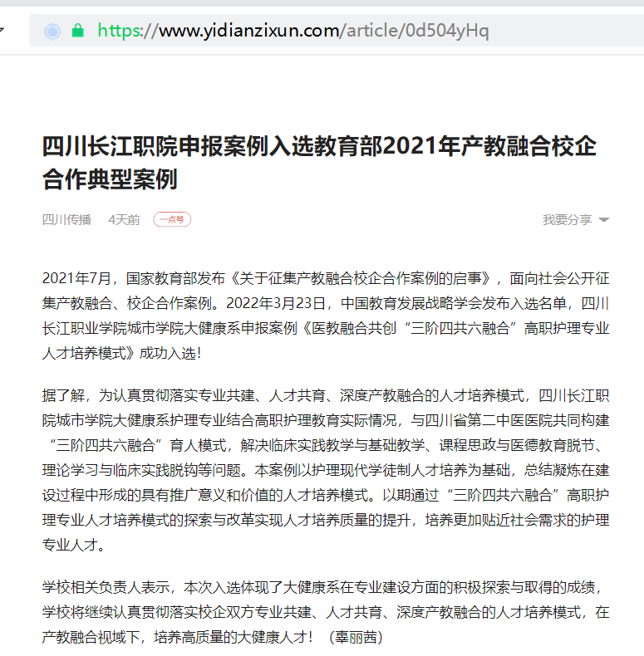
Task: Click the https protocol text in URL
Action: tap(120, 31)
